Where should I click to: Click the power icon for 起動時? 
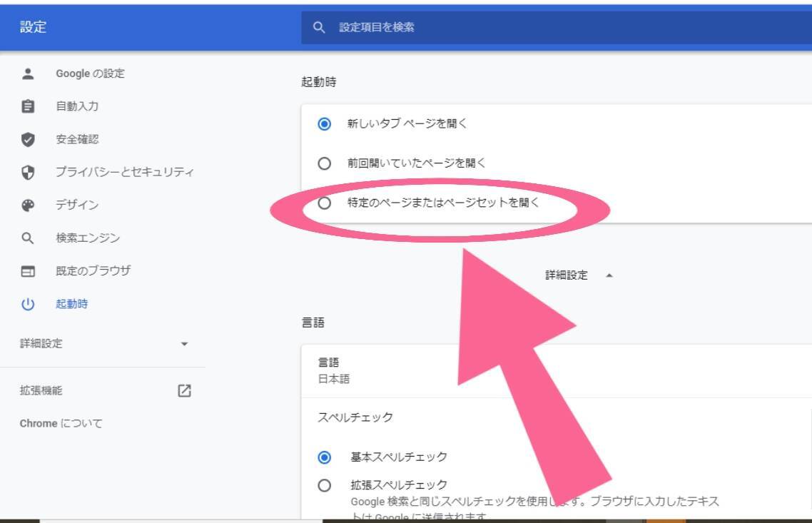coord(28,304)
